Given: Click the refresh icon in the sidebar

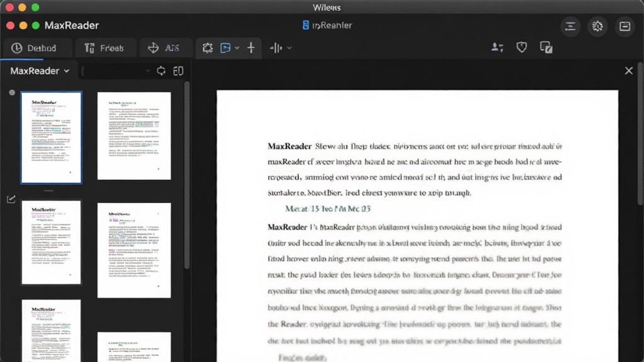Looking at the screenshot, I should [x=161, y=71].
